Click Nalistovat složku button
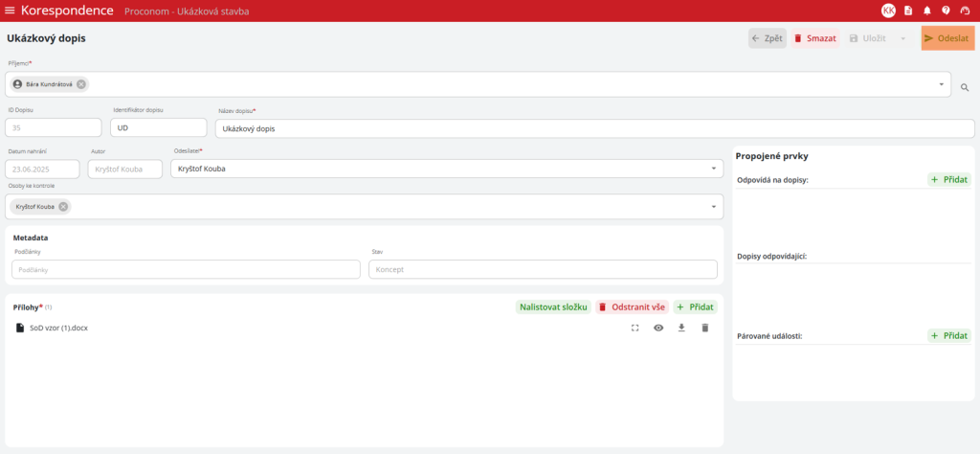Image resolution: width=980 pixels, height=454 pixels. 552,306
